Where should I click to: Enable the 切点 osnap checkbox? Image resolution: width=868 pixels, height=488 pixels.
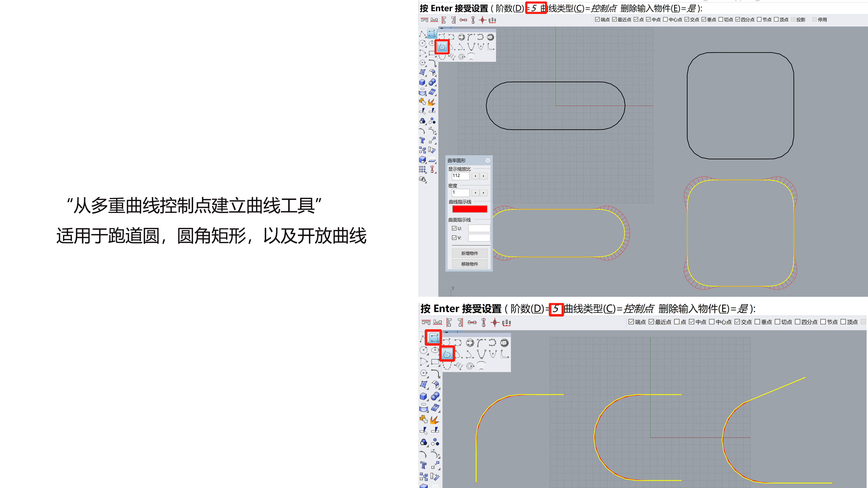click(x=721, y=20)
